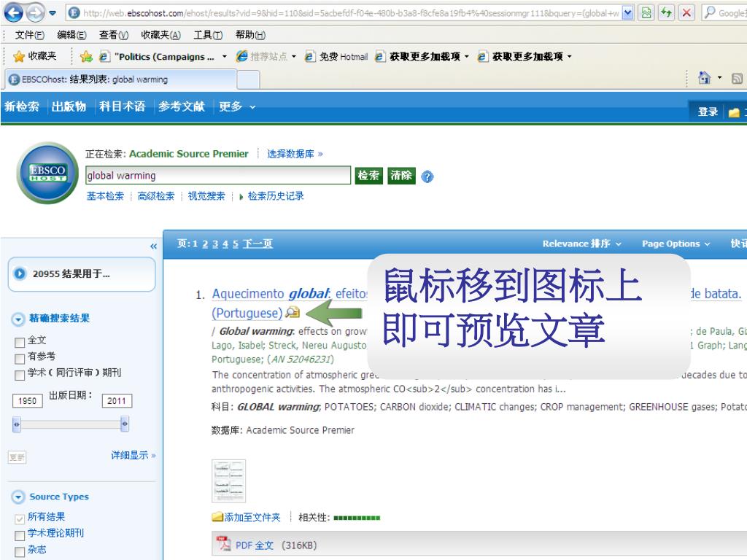The image size is (747, 560).
Task: Open the 工具(T) menu
Action: point(208,35)
